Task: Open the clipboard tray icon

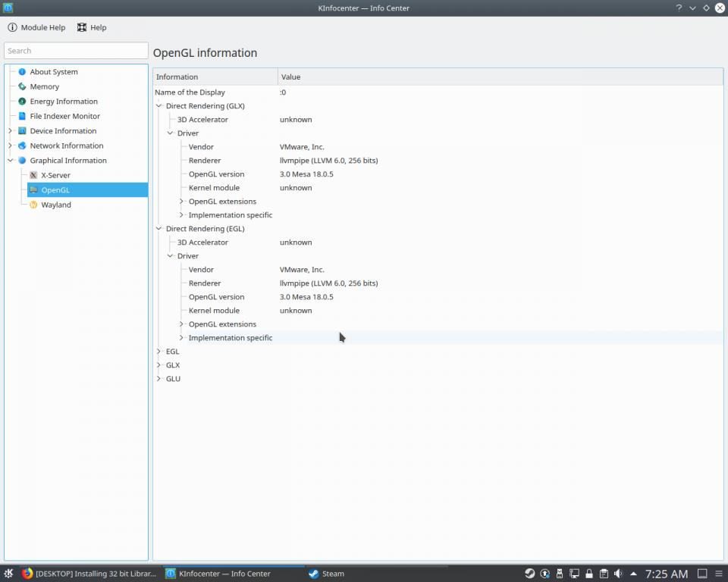Action: pyautogui.click(x=603, y=574)
